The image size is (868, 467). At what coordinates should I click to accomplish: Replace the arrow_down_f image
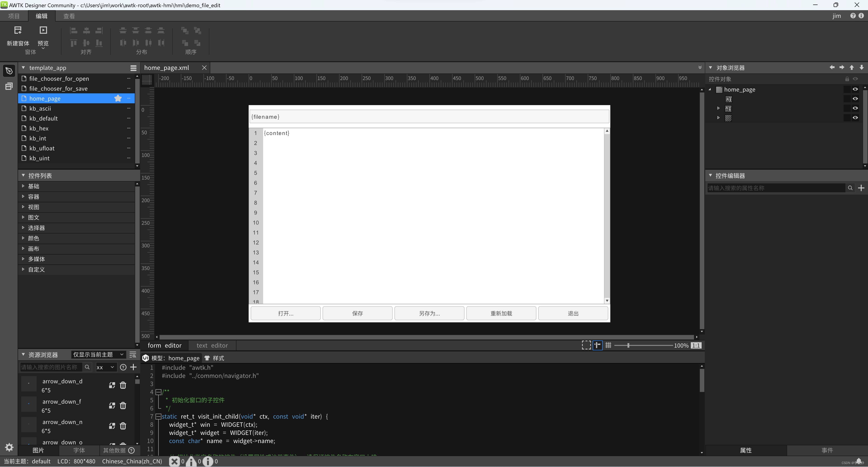click(x=112, y=405)
